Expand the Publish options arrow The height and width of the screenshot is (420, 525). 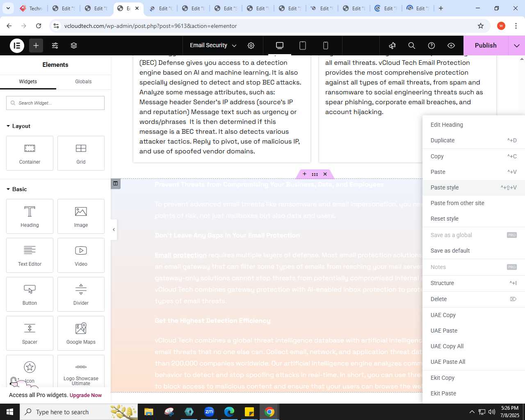[517, 46]
